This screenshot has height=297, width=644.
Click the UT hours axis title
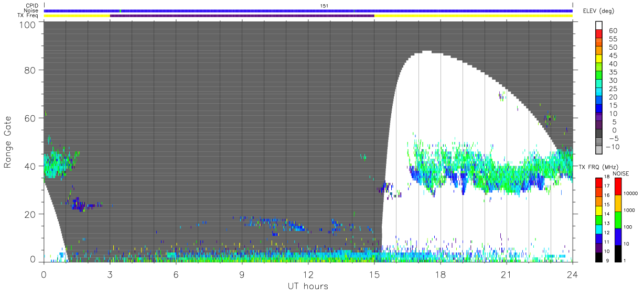[x=308, y=286]
